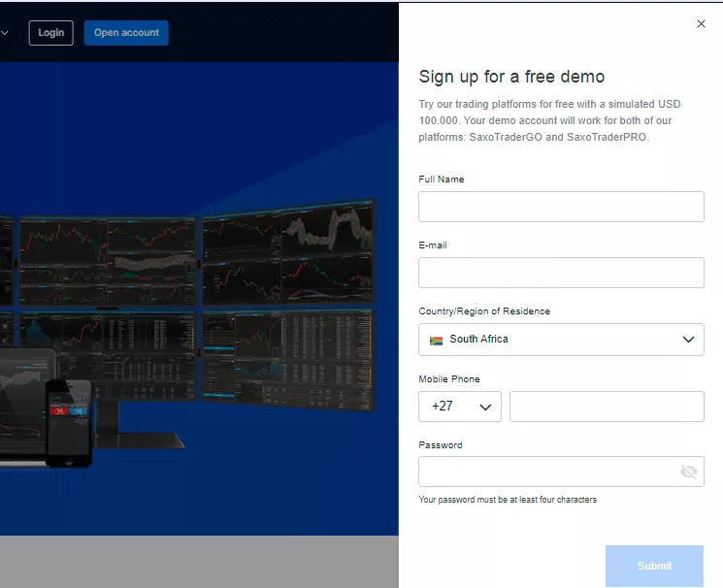The image size is (723, 588).
Task: Toggle password visibility eye icon
Action: [x=688, y=472]
